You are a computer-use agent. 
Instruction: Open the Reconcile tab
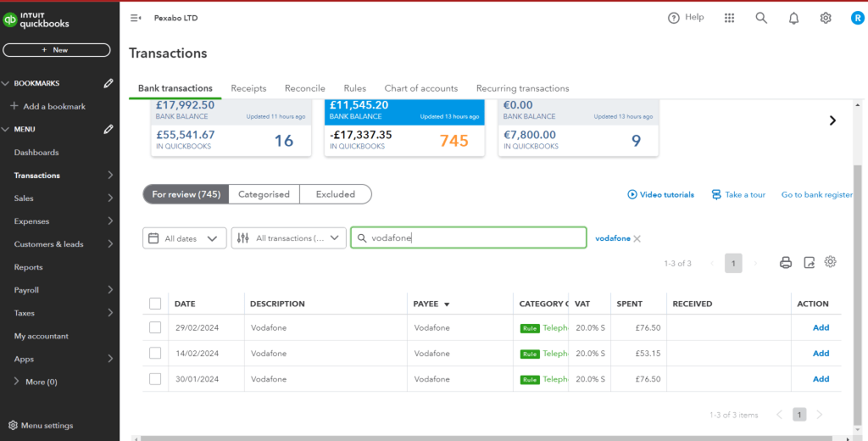click(305, 88)
